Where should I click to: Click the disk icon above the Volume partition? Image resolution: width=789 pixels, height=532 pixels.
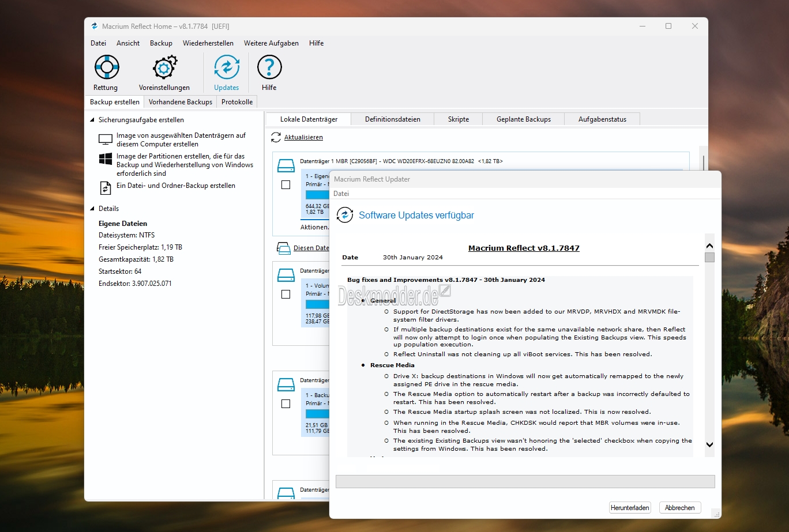point(286,275)
